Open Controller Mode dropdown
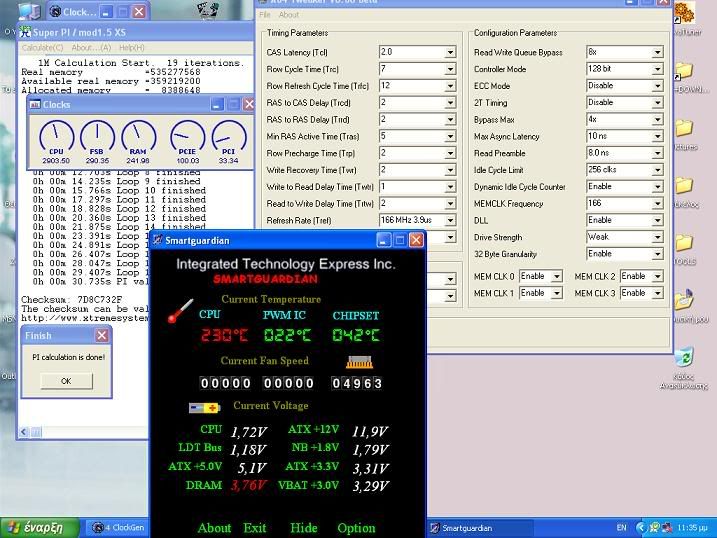The width and height of the screenshot is (717, 538). [657, 69]
